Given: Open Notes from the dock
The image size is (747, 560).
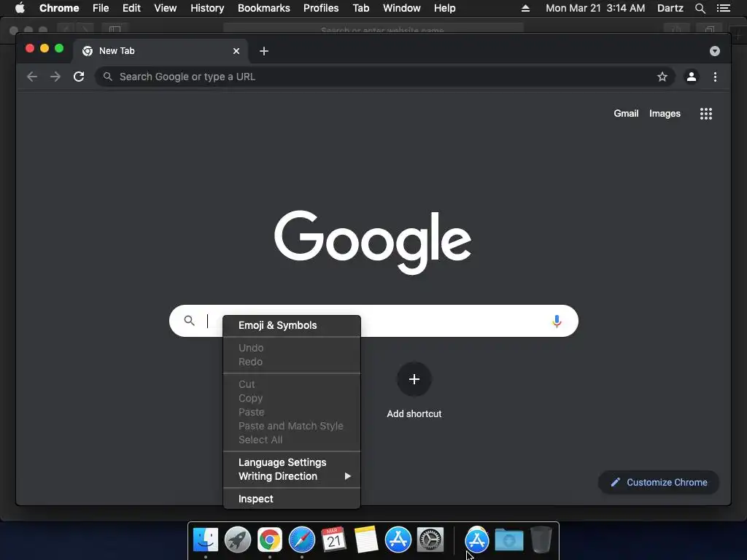Looking at the screenshot, I should [x=366, y=540].
